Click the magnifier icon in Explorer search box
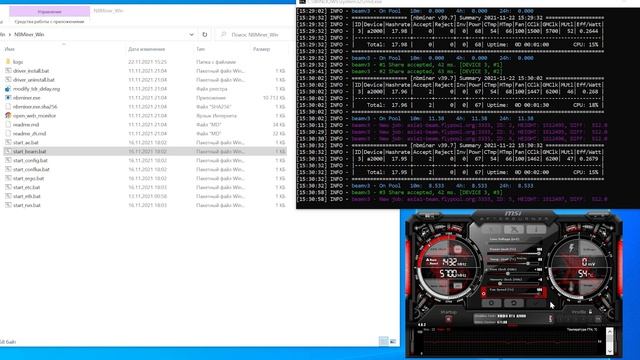Image resolution: width=640 pixels, height=360 pixels. [224, 35]
